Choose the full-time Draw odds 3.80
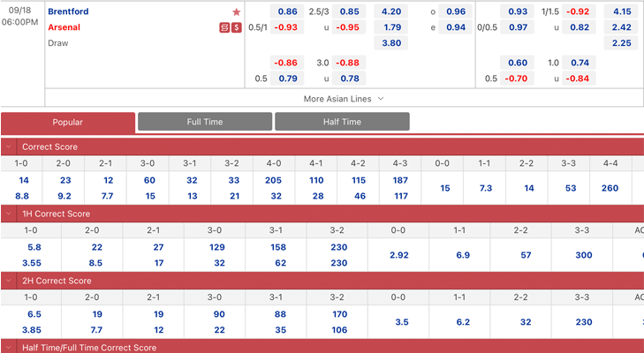The height and width of the screenshot is (353, 644). pos(393,42)
